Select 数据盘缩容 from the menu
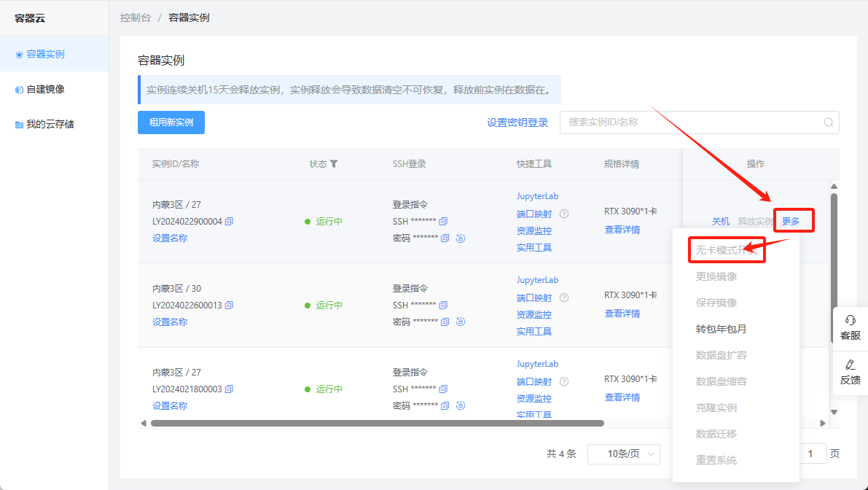The image size is (868, 490). (722, 381)
